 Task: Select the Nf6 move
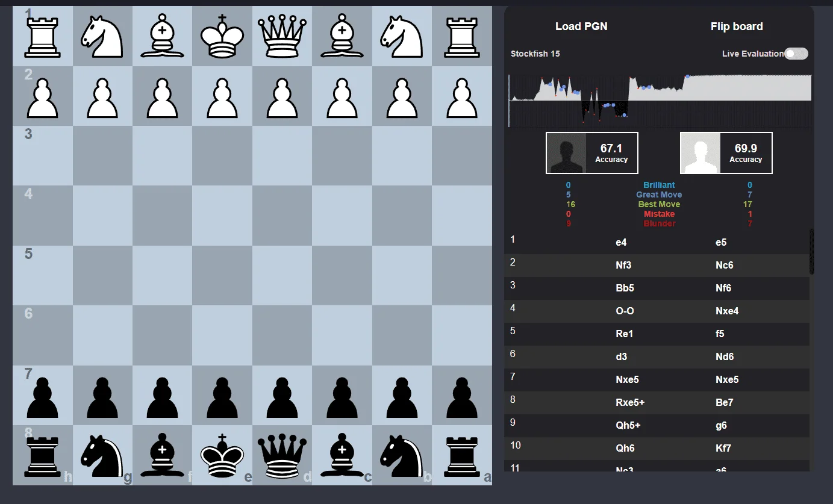(723, 288)
